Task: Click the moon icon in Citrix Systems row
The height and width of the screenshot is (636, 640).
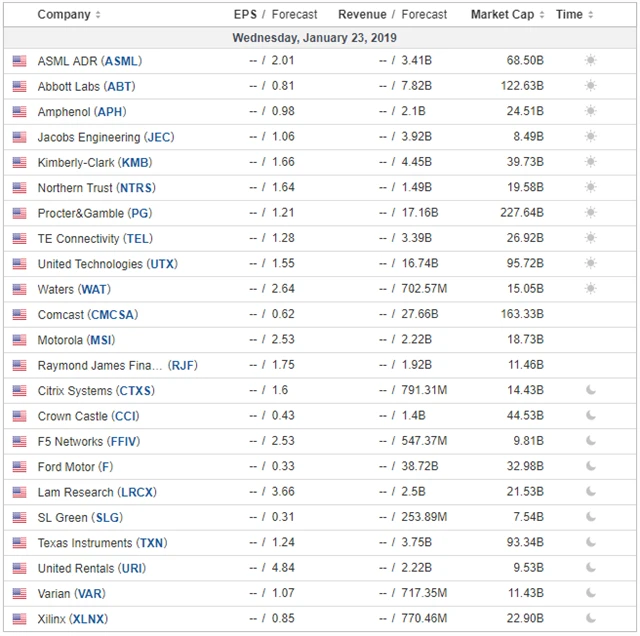Action: [x=591, y=390]
